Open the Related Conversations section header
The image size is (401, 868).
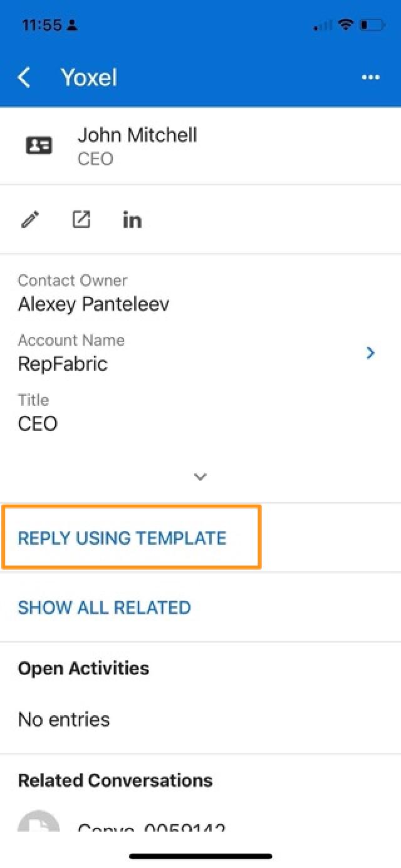115,780
